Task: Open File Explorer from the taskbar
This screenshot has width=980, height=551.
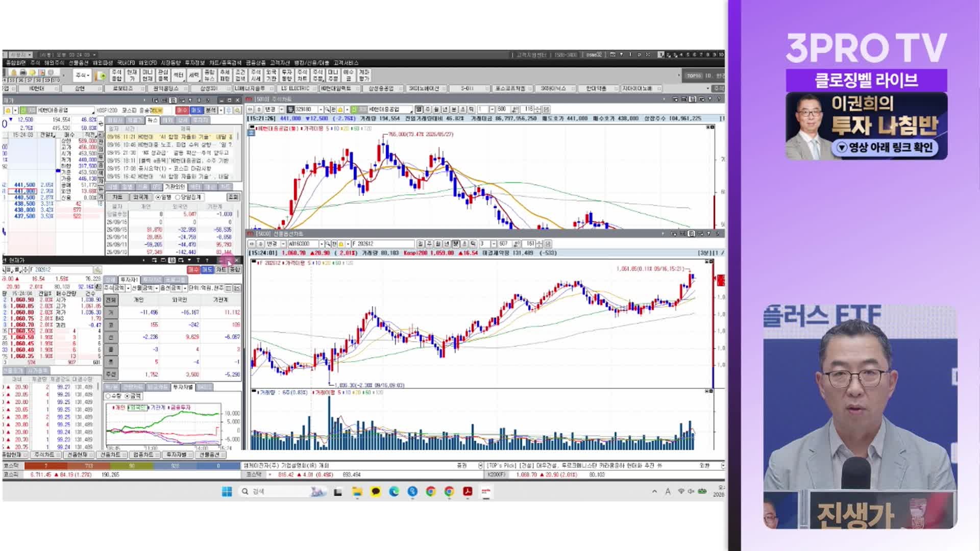Action: pos(357,491)
